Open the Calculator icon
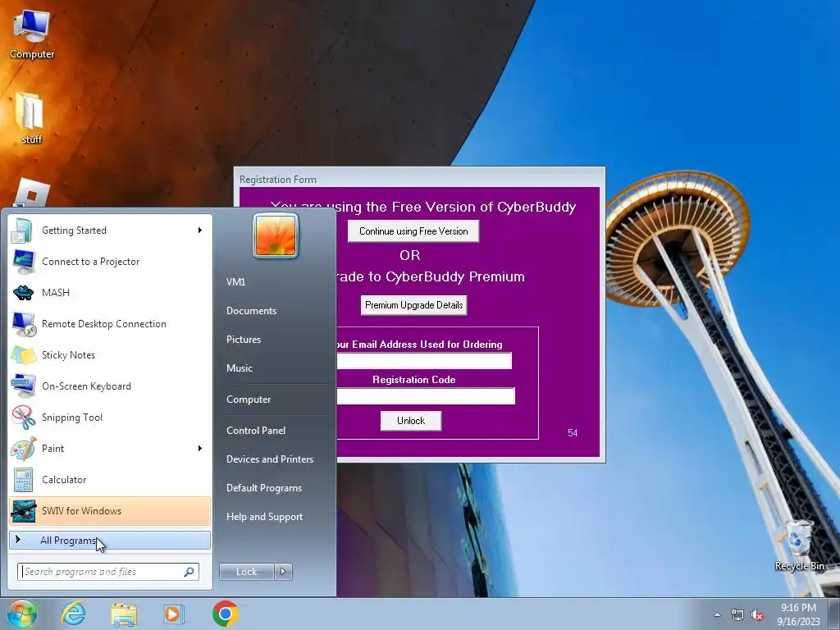This screenshot has height=630, width=840. 24,480
